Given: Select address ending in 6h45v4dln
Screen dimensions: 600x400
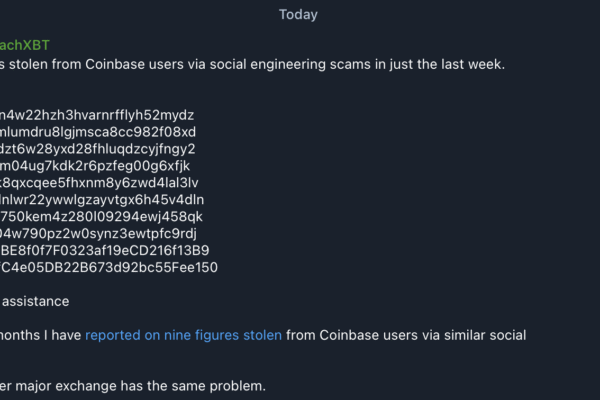Looking at the screenshot, I should click(102, 199).
